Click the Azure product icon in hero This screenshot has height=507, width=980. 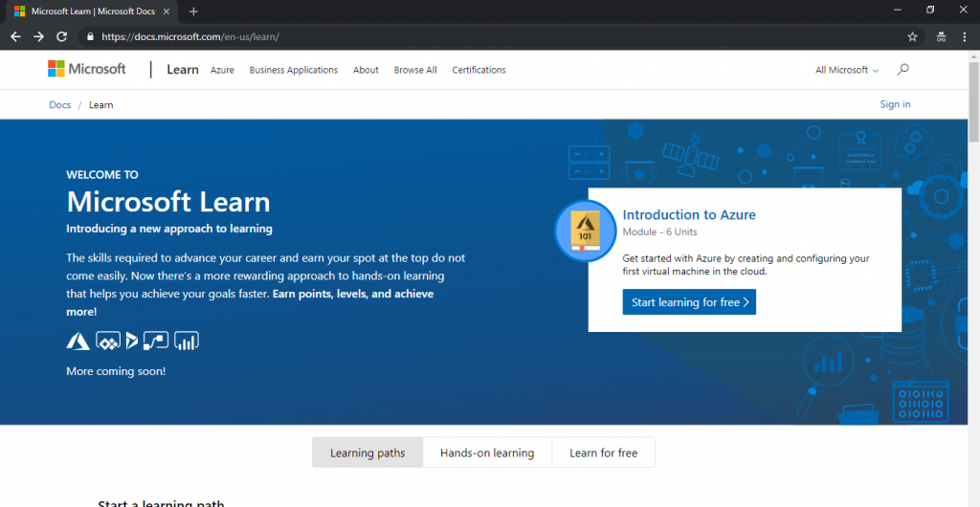tap(78, 341)
